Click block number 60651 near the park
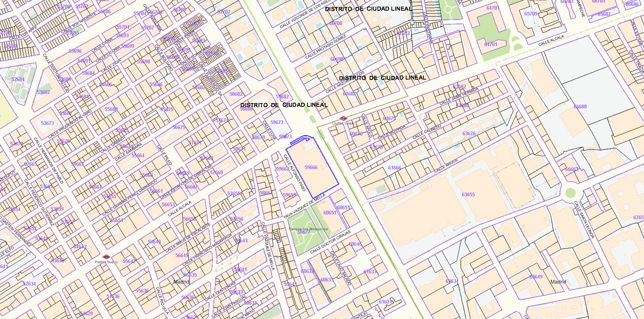Screen dimensions: 644x319 330,213
